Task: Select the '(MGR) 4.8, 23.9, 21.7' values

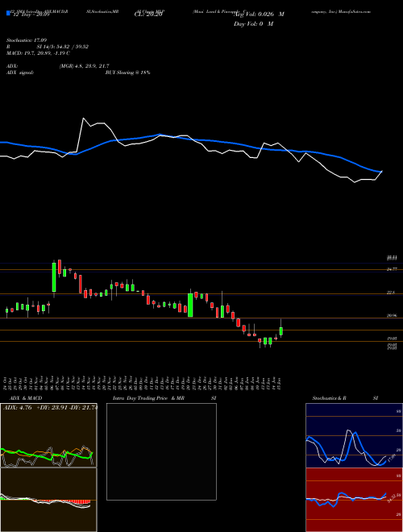Action: click(x=84, y=66)
